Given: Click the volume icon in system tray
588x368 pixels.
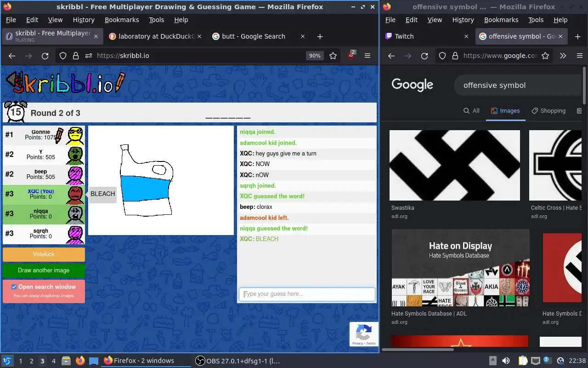Looking at the screenshot, I should point(506,361).
